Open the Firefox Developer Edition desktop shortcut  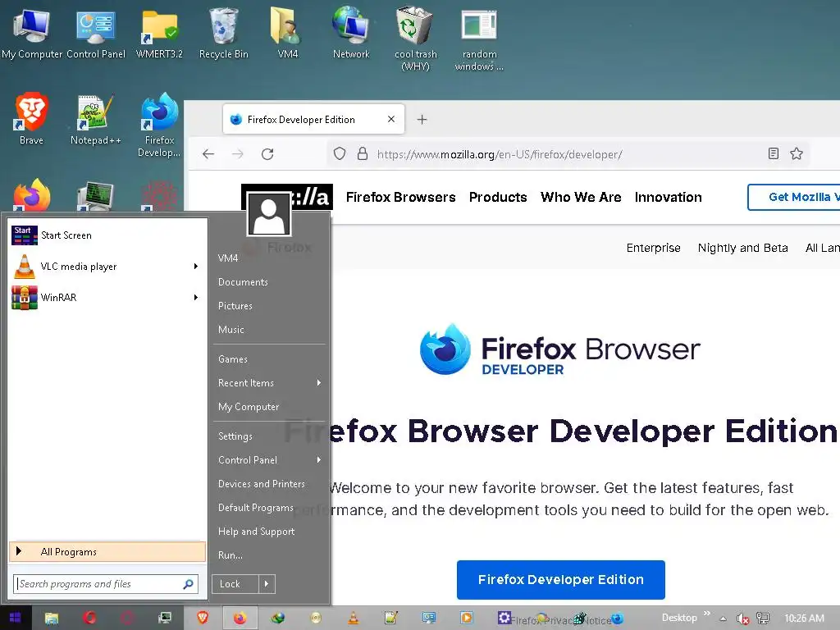click(x=159, y=125)
